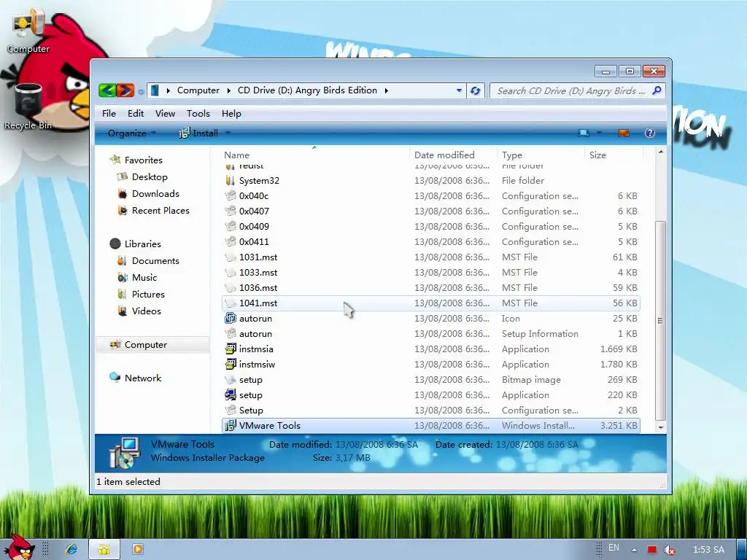
Task: Sort by the Name column header
Action: (237, 155)
